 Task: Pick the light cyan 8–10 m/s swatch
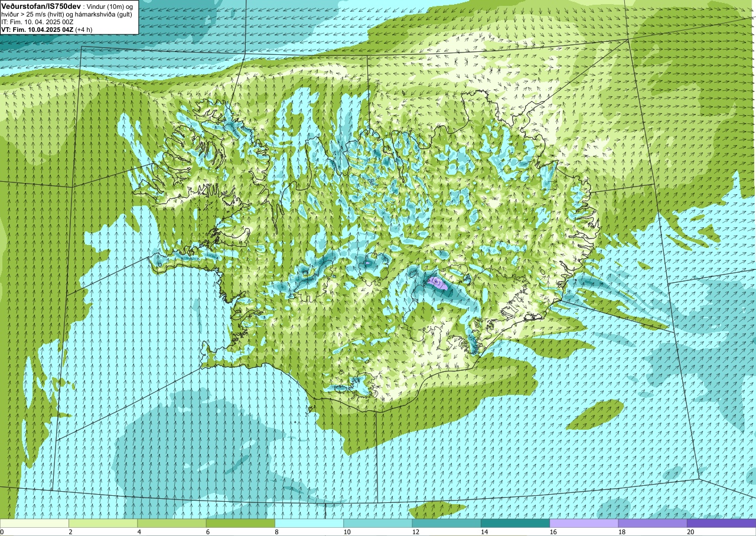click(x=309, y=523)
